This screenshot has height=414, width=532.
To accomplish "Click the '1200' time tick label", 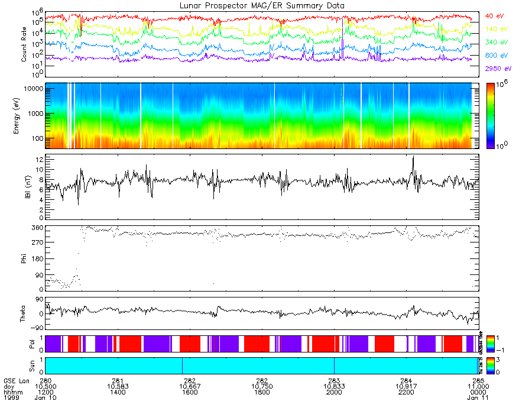I will pyautogui.click(x=46, y=392).
